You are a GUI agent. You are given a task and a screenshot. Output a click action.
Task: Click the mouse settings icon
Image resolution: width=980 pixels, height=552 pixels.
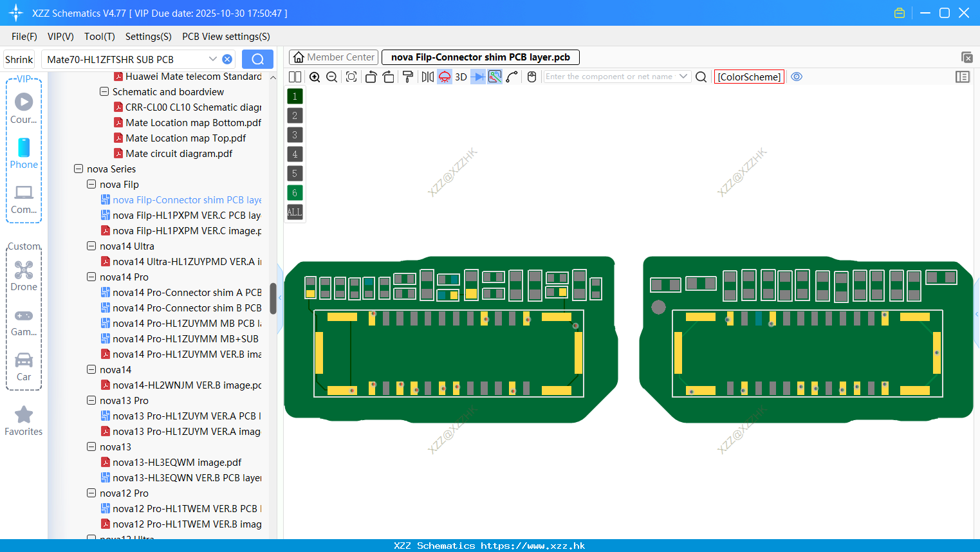[532, 77]
